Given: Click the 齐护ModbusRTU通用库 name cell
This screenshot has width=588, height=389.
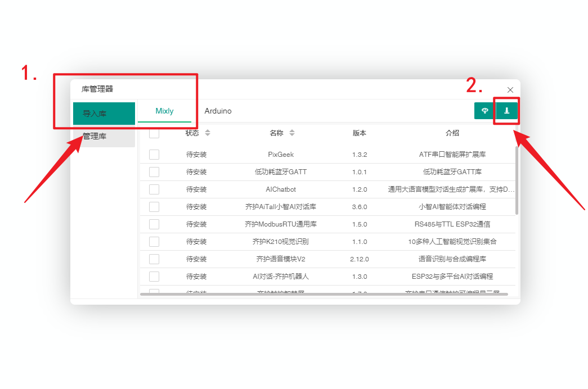Looking at the screenshot, I should click(281, 224).
